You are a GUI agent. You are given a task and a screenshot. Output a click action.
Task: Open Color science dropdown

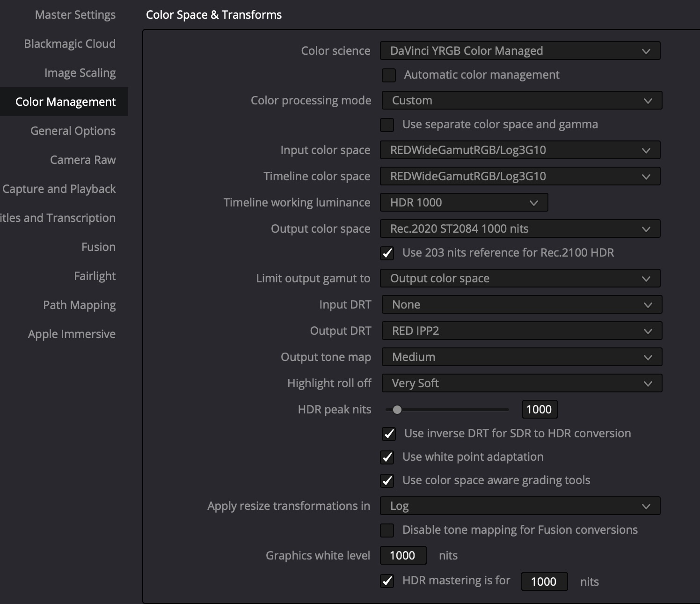520,51
